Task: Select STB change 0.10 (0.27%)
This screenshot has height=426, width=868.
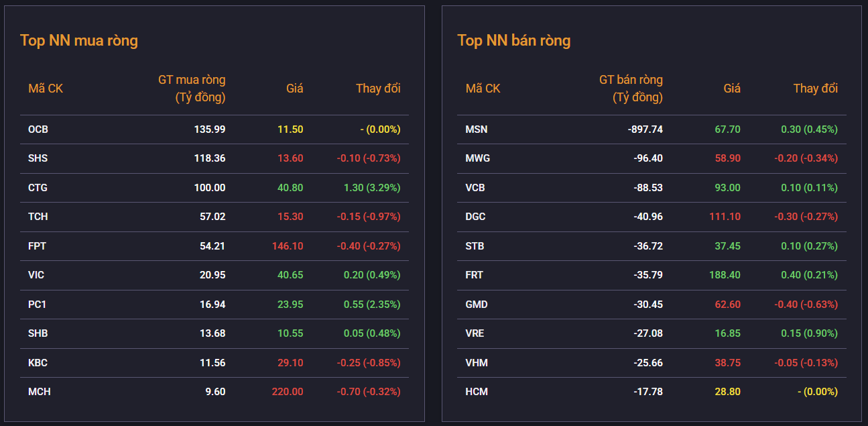Action: 809,246
